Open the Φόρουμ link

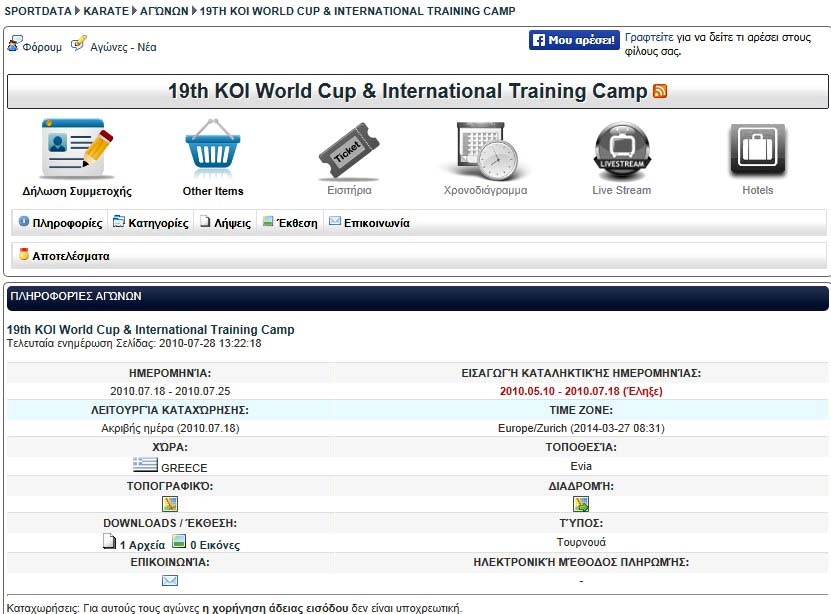(x=41, y=47)
